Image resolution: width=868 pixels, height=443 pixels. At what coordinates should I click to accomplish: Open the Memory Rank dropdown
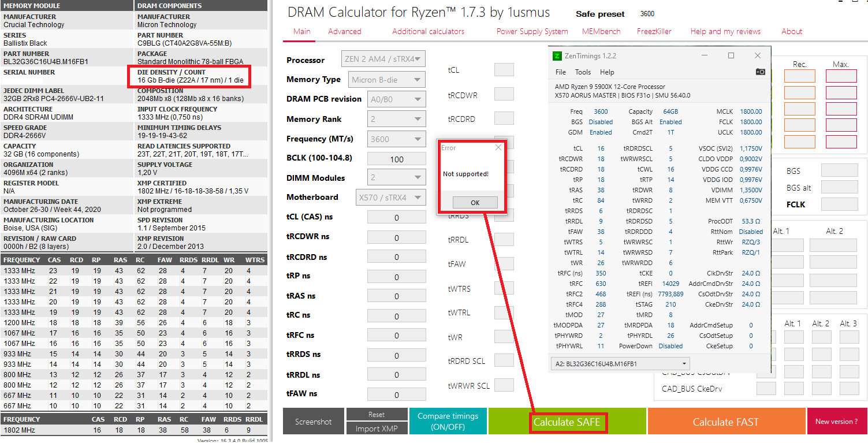pyautogui.click(x=397, y=119)
